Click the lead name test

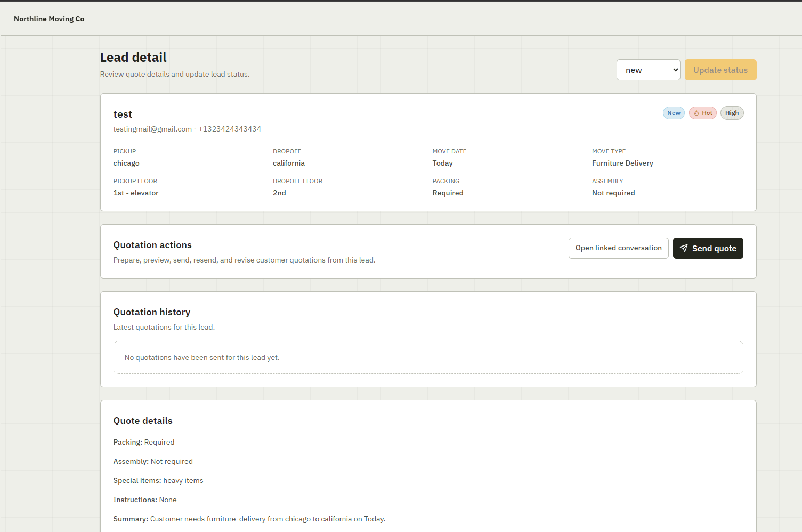(123, 114)
